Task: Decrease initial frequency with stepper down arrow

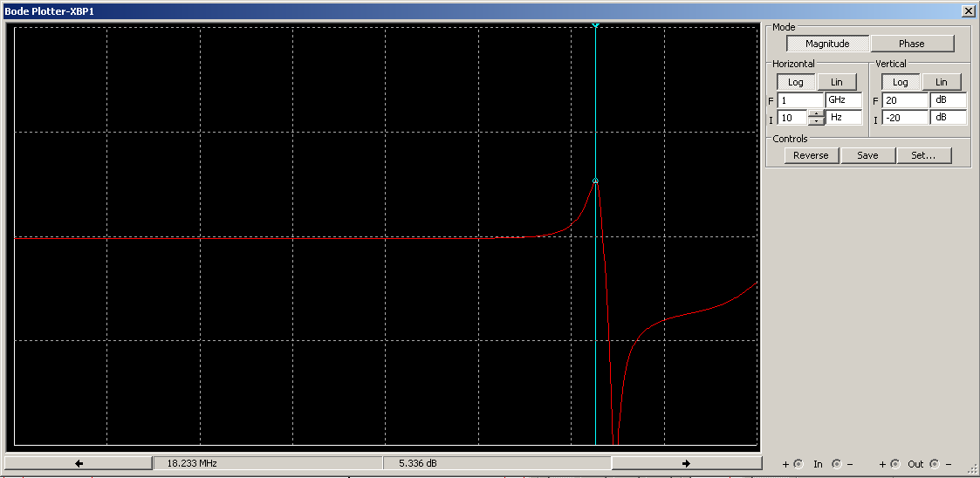Action: (x=816, y=120)
